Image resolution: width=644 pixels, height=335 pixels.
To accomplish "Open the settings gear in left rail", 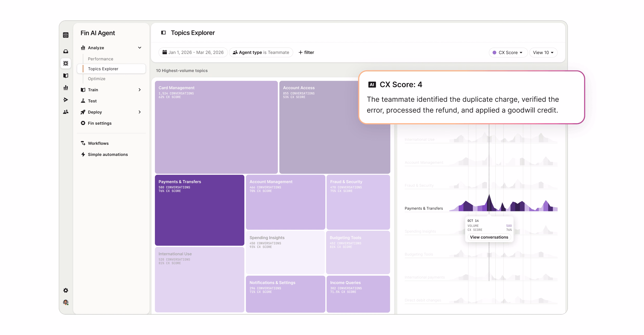I will [x=66, y=290].
